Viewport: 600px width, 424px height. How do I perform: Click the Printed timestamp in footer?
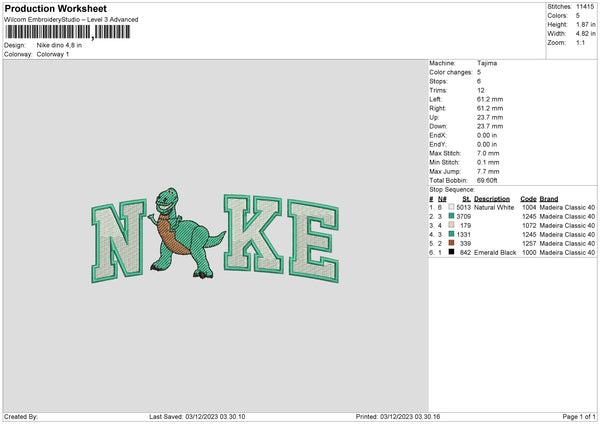[x=398, y=417]
